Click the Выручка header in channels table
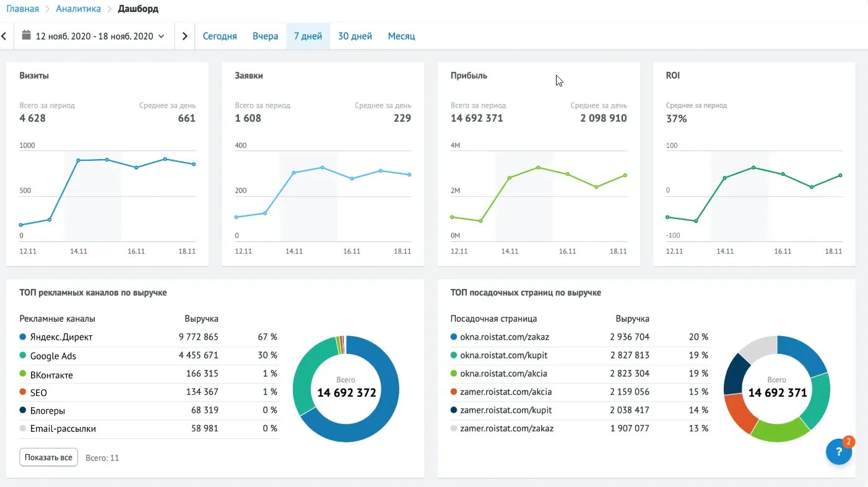Screen dimensions: 868x487 pyautogui.click(x=201, y=319)
